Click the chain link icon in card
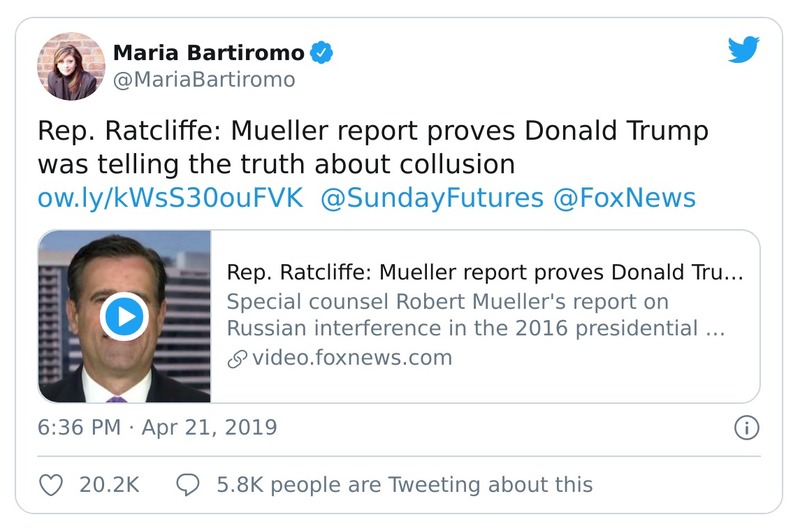This screenshot has height=531, width=800. 238,358
